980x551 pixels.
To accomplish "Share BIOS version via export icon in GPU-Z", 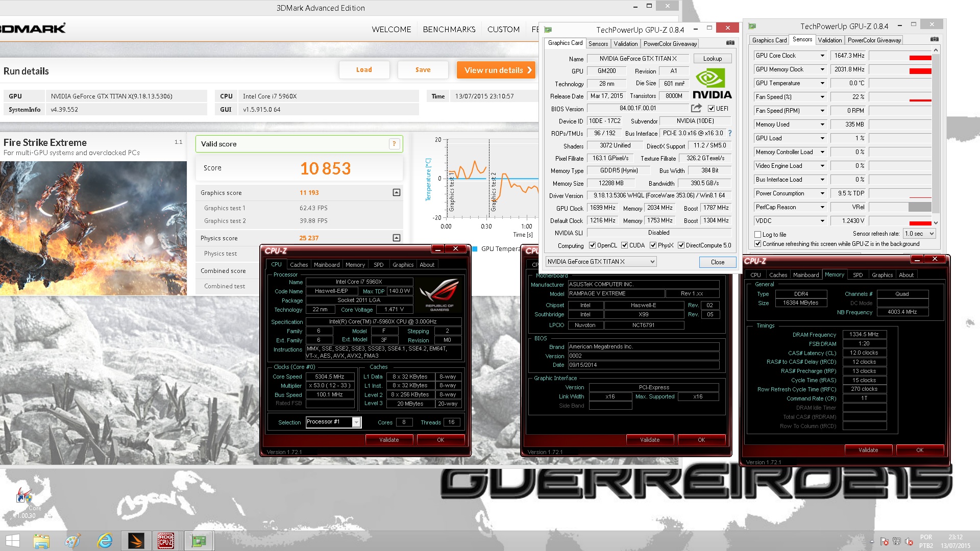I will (696, 108).
